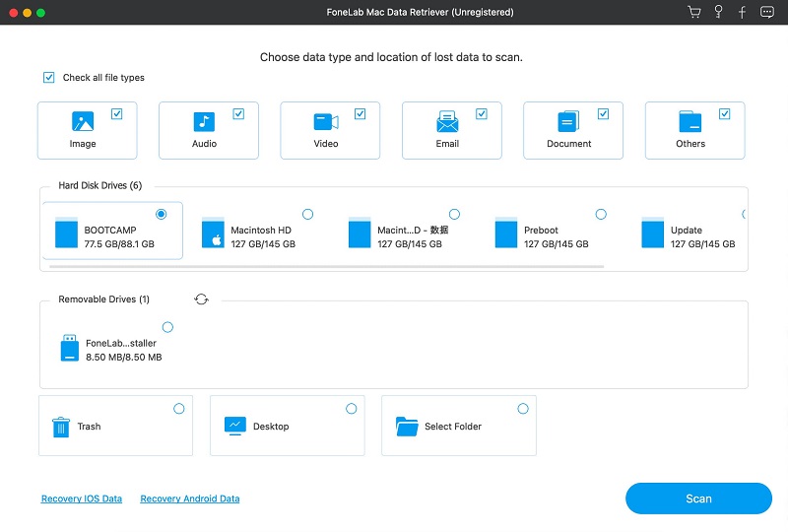Select the Trash location radio button

[179, 409]
